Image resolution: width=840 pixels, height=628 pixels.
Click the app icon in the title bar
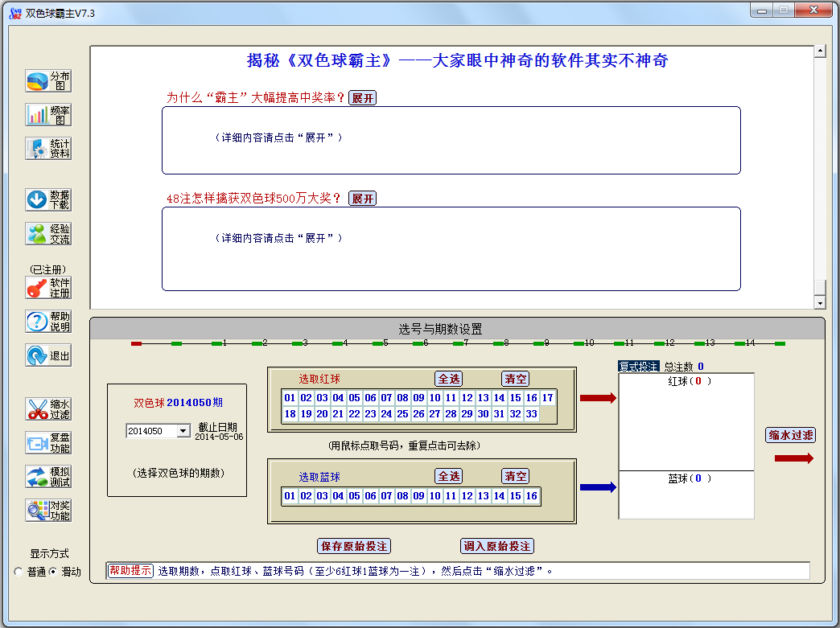point(15,13)
